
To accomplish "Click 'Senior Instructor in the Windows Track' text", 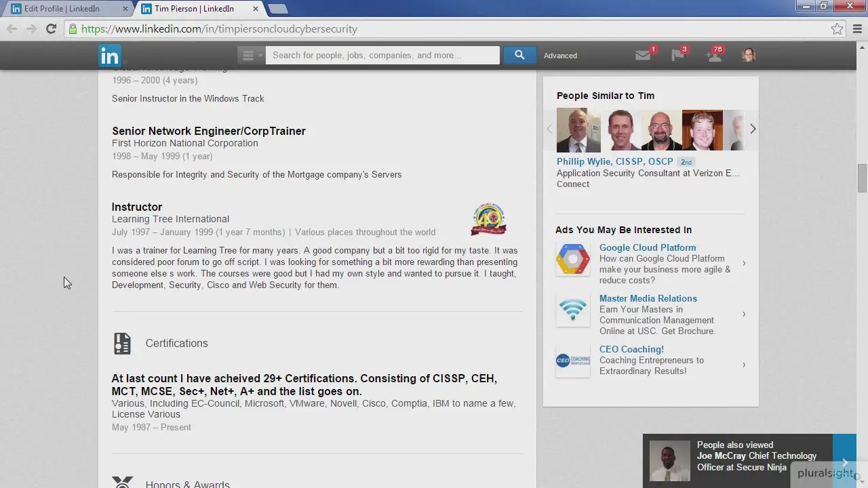I will 188,98.
